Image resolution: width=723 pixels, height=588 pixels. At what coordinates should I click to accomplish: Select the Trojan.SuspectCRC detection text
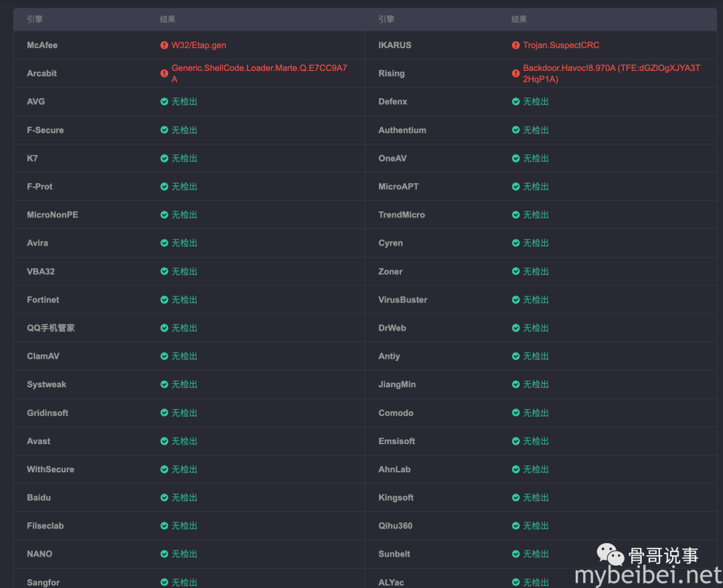561,45
